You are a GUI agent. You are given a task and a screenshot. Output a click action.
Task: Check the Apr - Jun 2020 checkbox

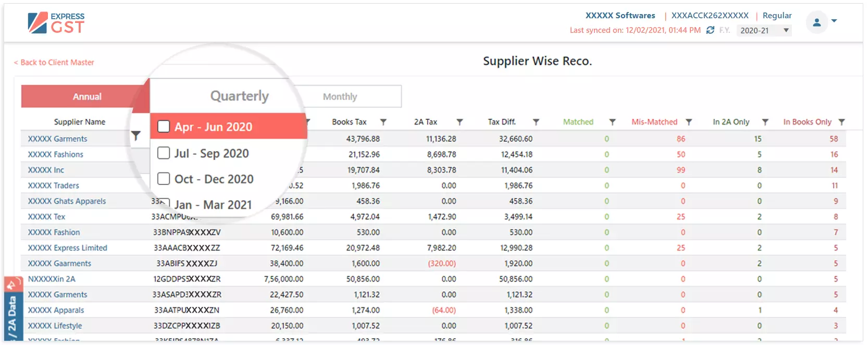pos(164,127)
